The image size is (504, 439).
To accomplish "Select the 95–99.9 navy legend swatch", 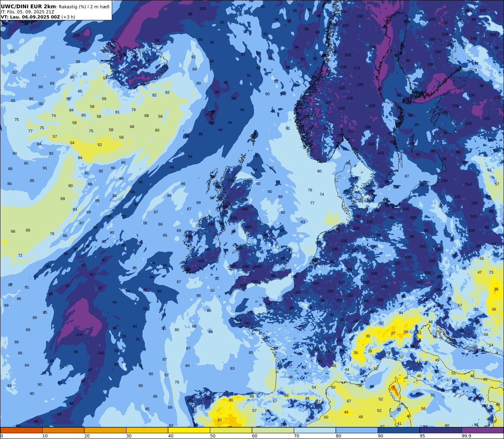I will [441, 430].
